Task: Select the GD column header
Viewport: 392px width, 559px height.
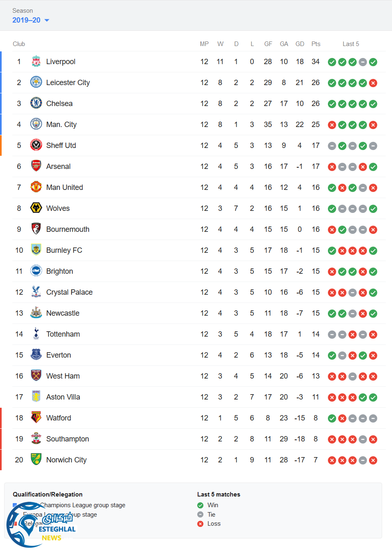Action: [x=300, y=44]
